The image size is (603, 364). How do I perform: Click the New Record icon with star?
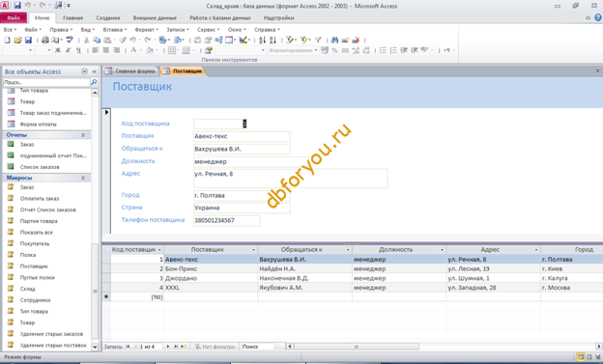[x=345, y=40]
